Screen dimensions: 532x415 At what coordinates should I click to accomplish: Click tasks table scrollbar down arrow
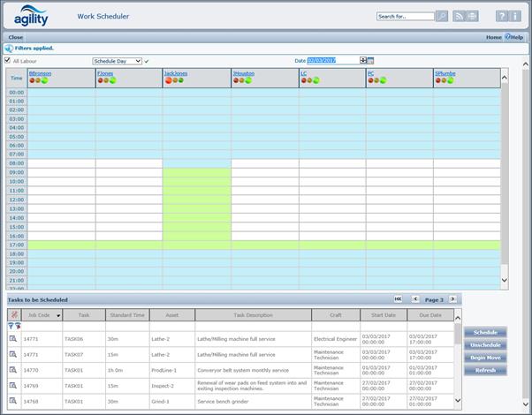tap(458, 400)
